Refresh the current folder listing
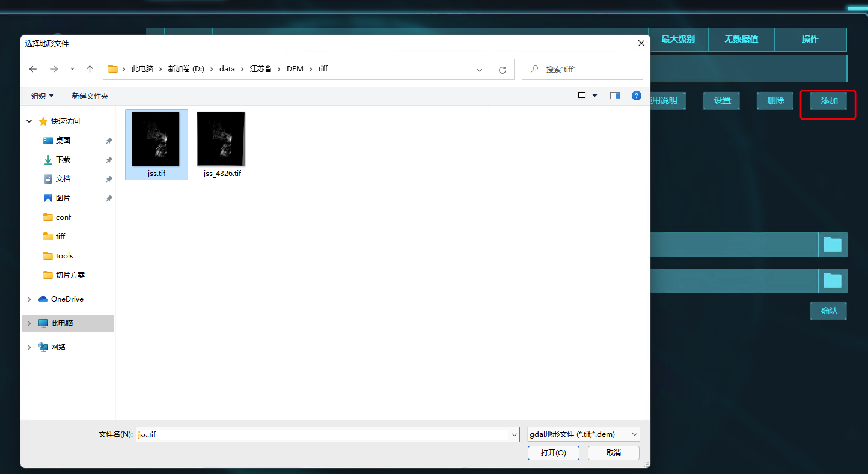Screen dimensions: 868x474 pos(503,70)
